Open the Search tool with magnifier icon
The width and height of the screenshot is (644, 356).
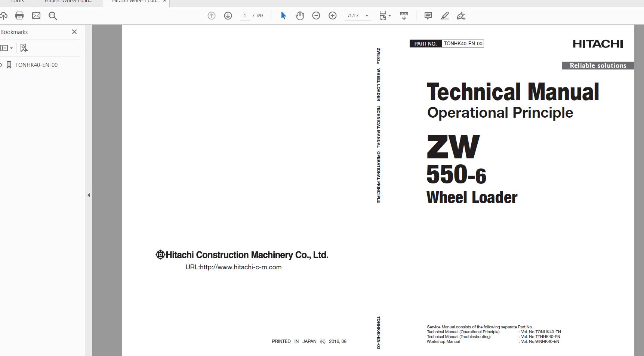pyautogui.click(x=53, y=16)
